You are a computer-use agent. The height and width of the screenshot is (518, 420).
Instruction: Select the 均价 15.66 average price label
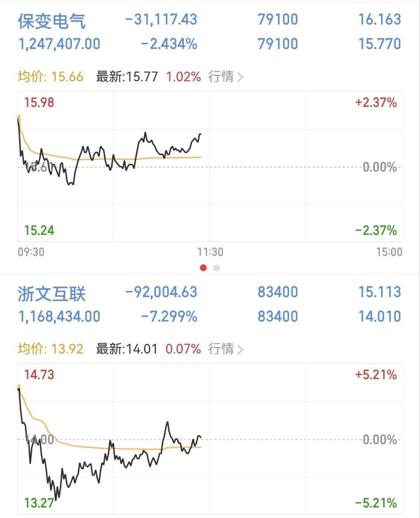point(51,77)
